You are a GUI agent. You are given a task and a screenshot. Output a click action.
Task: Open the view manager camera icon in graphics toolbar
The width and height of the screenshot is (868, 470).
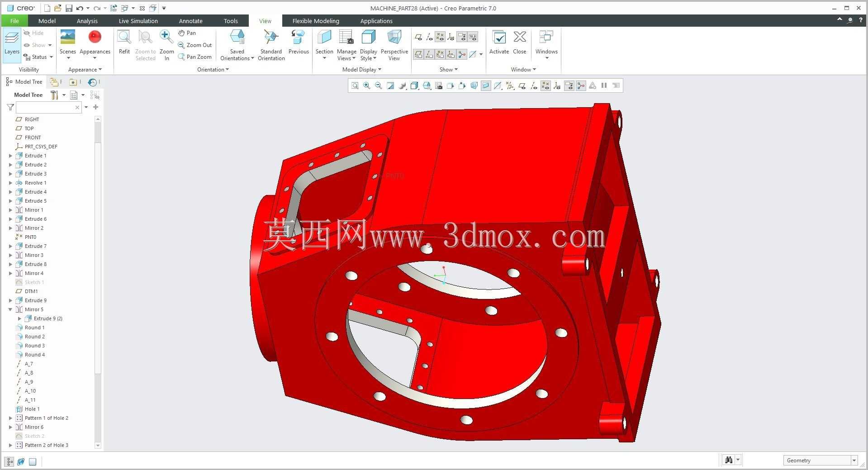click(438, 85)
